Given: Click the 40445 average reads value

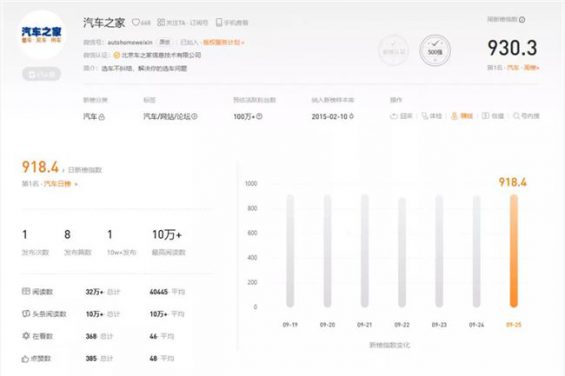Looking at the screenshot, I should [159, 292].
